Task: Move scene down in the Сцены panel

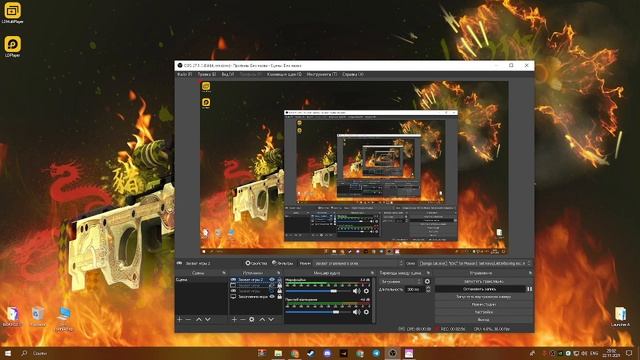Action: coord(208,319)
